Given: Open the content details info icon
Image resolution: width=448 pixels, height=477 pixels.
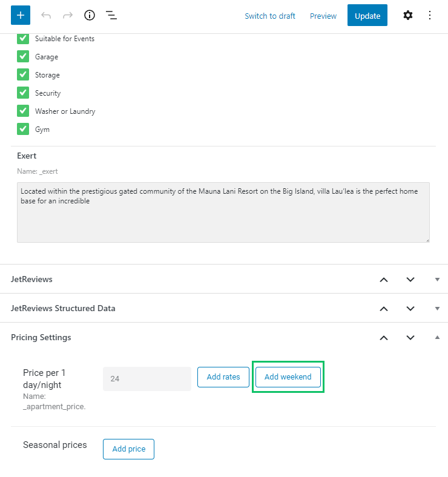Looking at the screenshot, I should click(x=90, y=15).
